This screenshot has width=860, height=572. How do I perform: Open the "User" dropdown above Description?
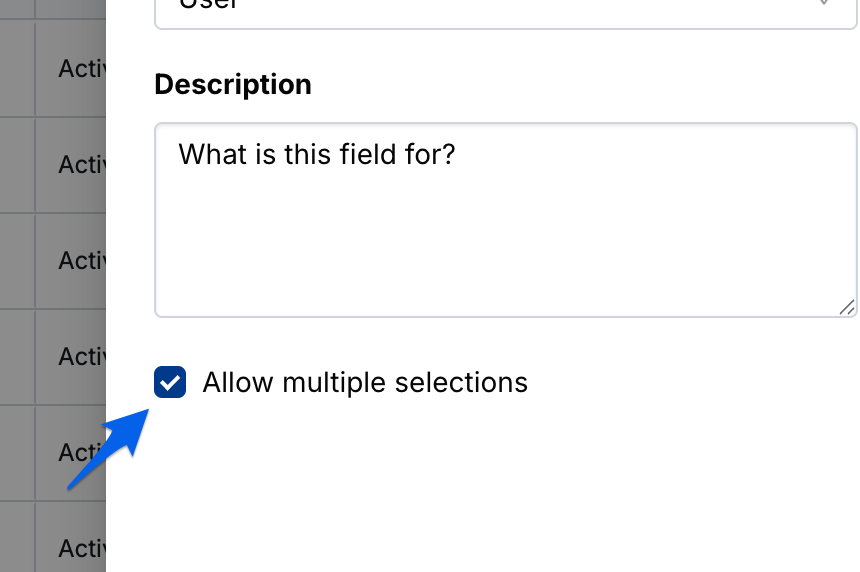(x=505, y=10)
